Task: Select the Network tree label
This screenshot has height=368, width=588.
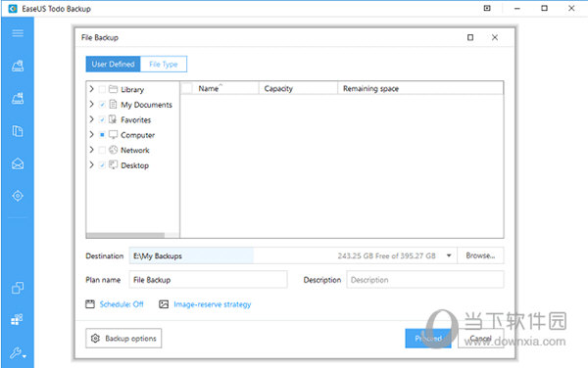Action: click(x=135, y=150)
